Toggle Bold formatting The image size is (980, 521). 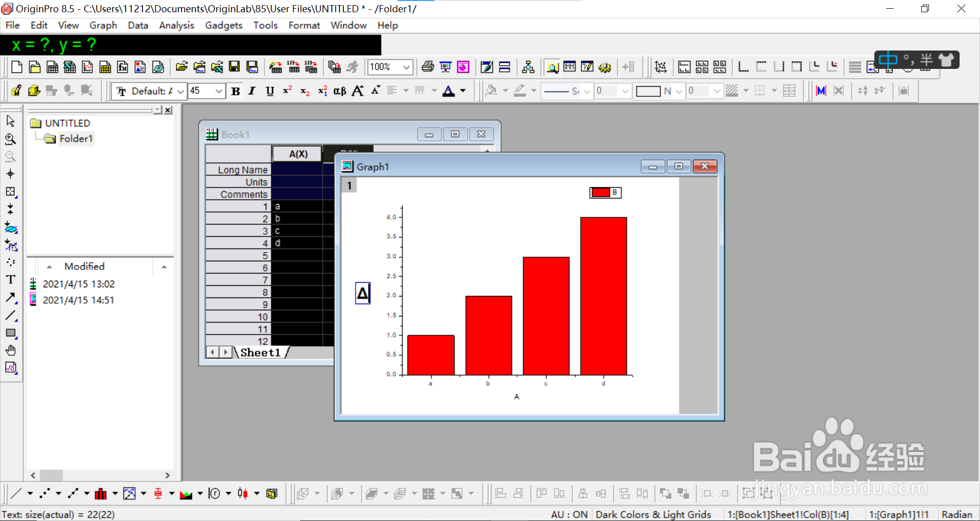235,91
